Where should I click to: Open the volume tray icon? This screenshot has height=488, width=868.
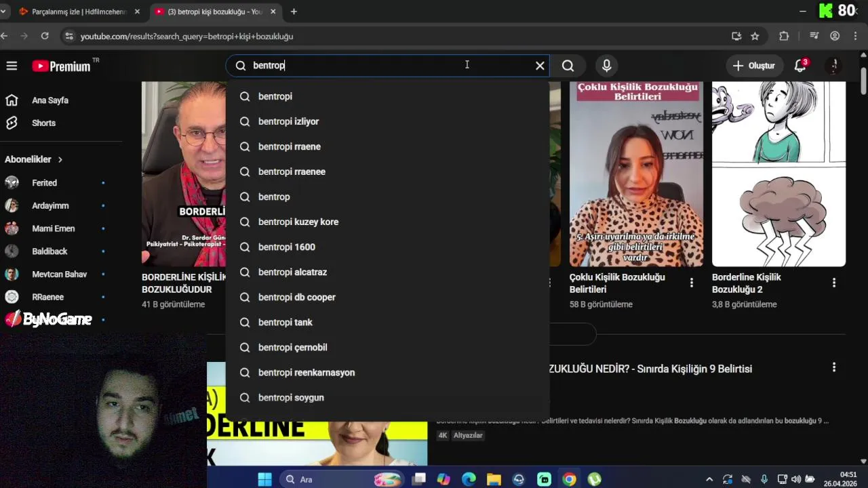point(796,479)
